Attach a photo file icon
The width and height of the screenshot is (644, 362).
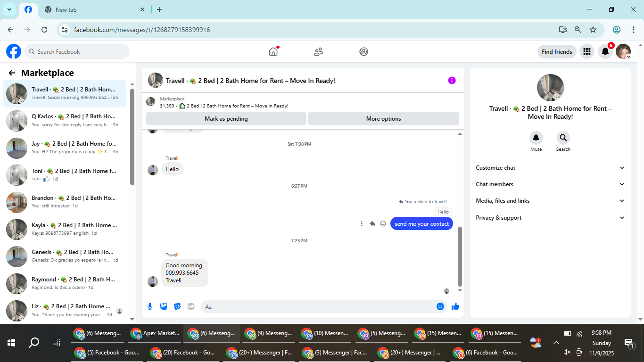pos(164,306)
